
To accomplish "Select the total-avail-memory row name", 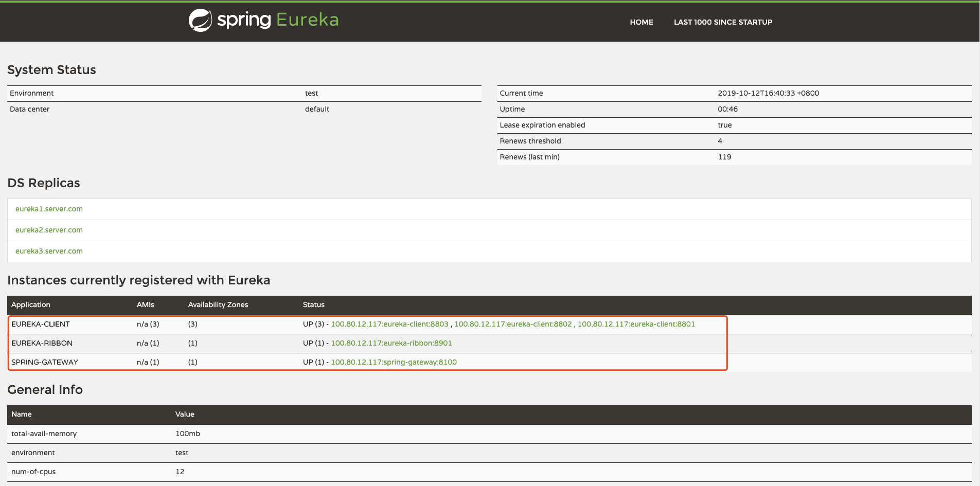I will [x=44, y=434].
